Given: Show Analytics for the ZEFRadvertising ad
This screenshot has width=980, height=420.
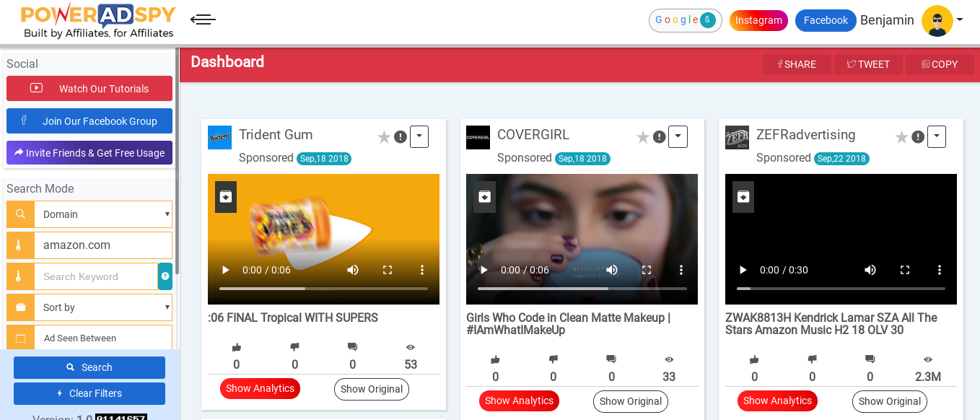Looking at the screenshot, I should (x=777, y=401).
